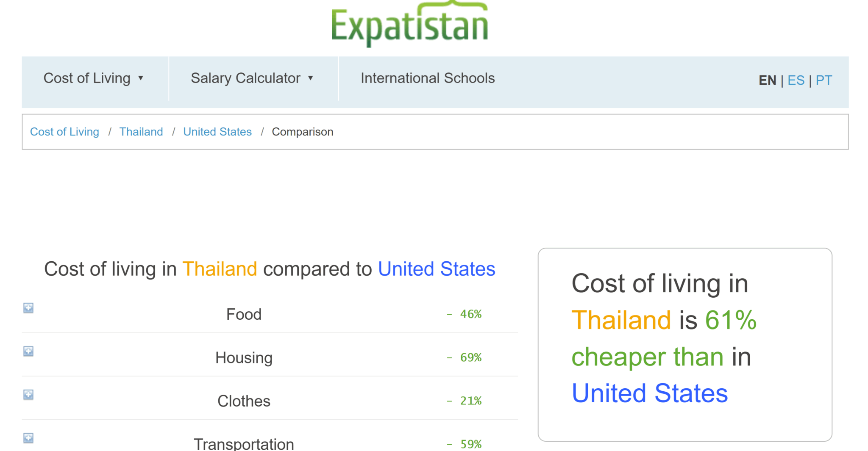The height and width of the screenshot is (451, 868).
Task: Click Thailand in the page heading
Action: tap(220, 268)
